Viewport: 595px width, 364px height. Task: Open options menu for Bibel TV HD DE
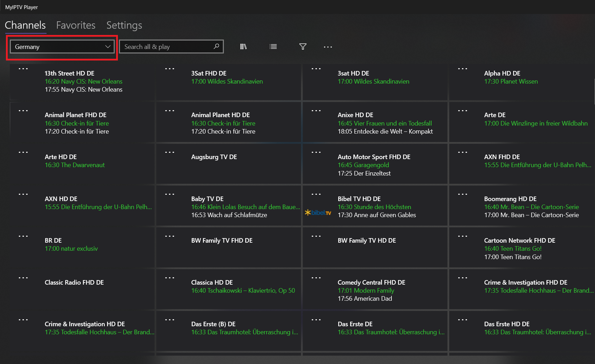pos(316,194)
